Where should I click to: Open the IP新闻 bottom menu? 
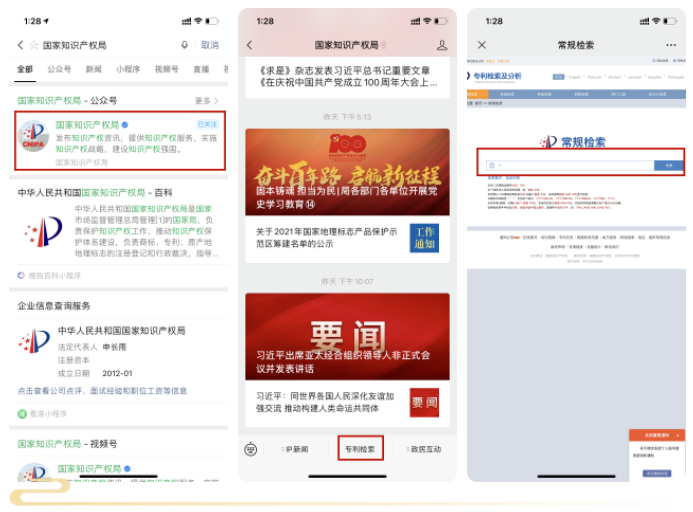(295, 449)
